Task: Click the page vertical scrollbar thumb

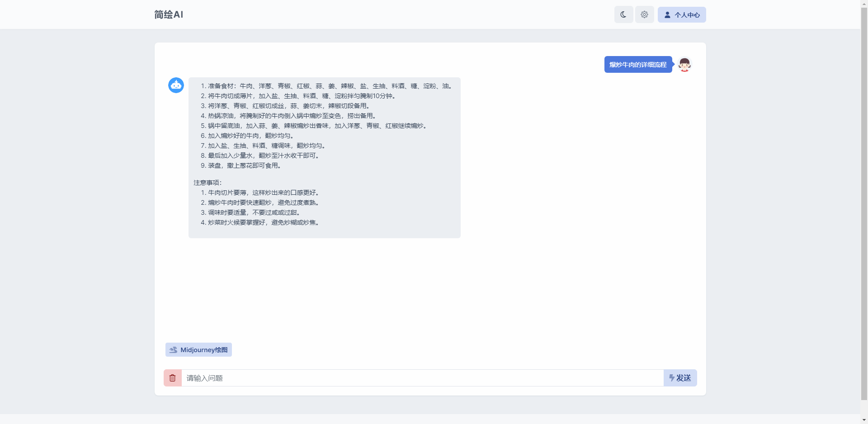Action: [864, 203]
